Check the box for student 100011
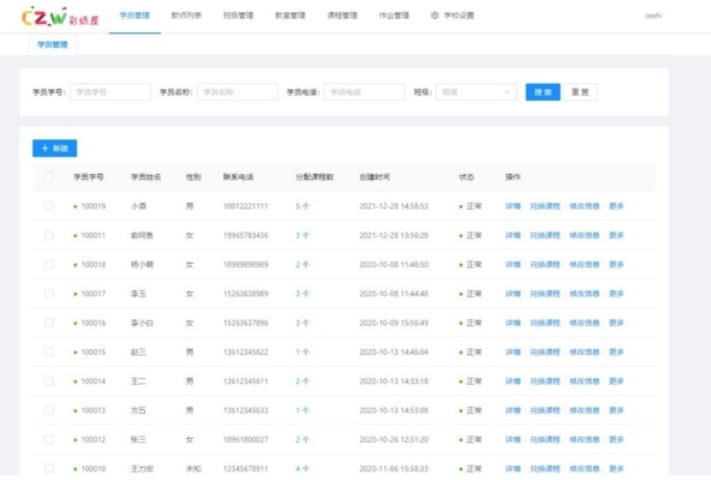The width and height of the screenshot is (711, 480). [x=49, y=235]
